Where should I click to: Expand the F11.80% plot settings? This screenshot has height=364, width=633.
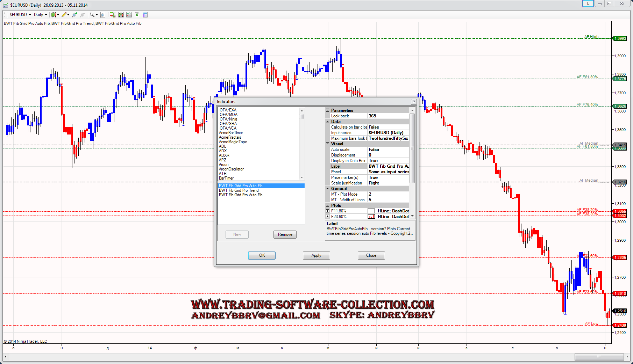click(x=328, y=211)
